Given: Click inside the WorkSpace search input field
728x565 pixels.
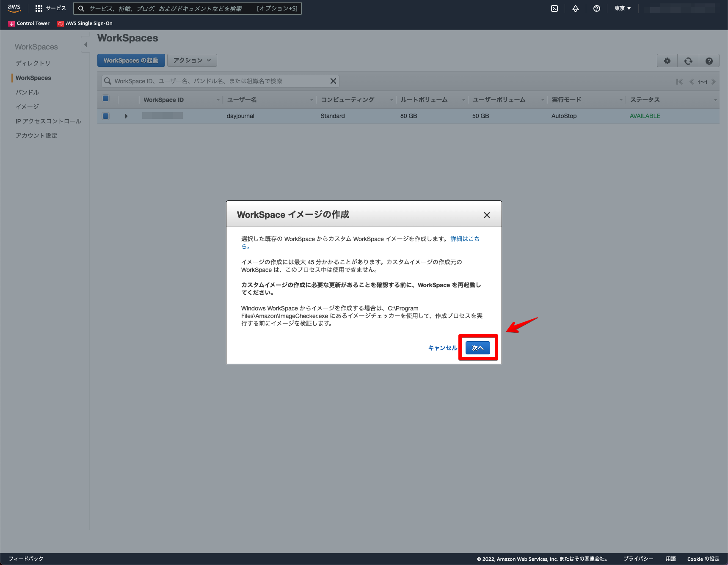Looking at the screenshot, I should (x=212, y=81).
